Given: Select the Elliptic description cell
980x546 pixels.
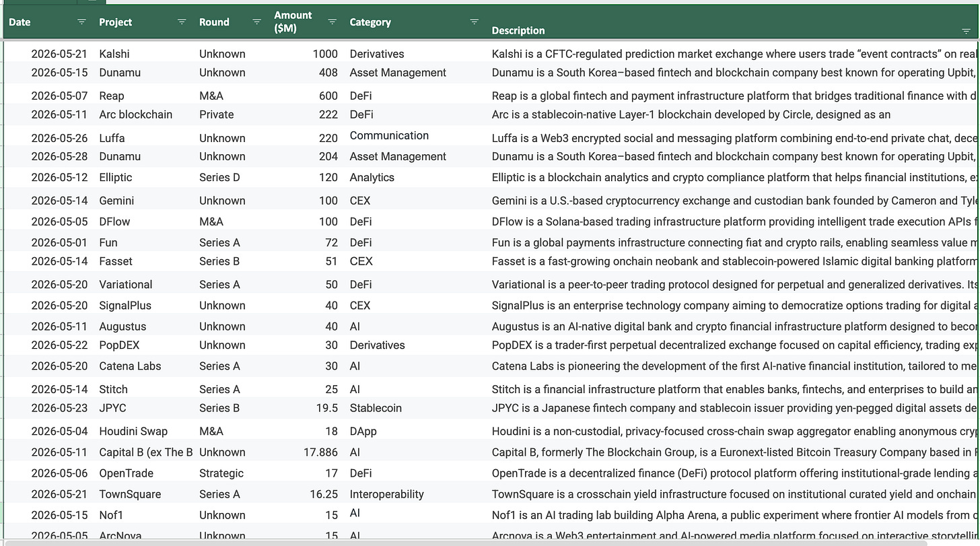Looking at the screenshot, I should point(734,178).
